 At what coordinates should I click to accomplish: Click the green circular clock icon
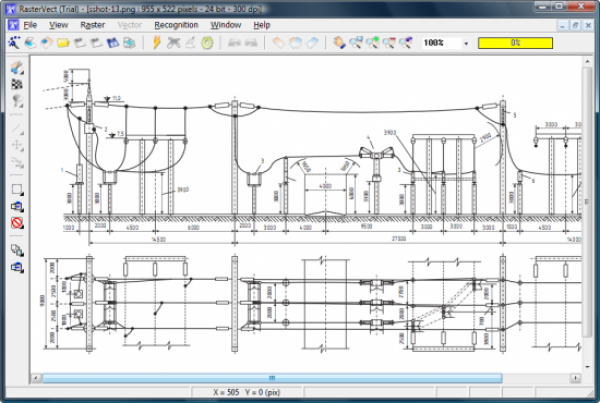tap(206, 43)
